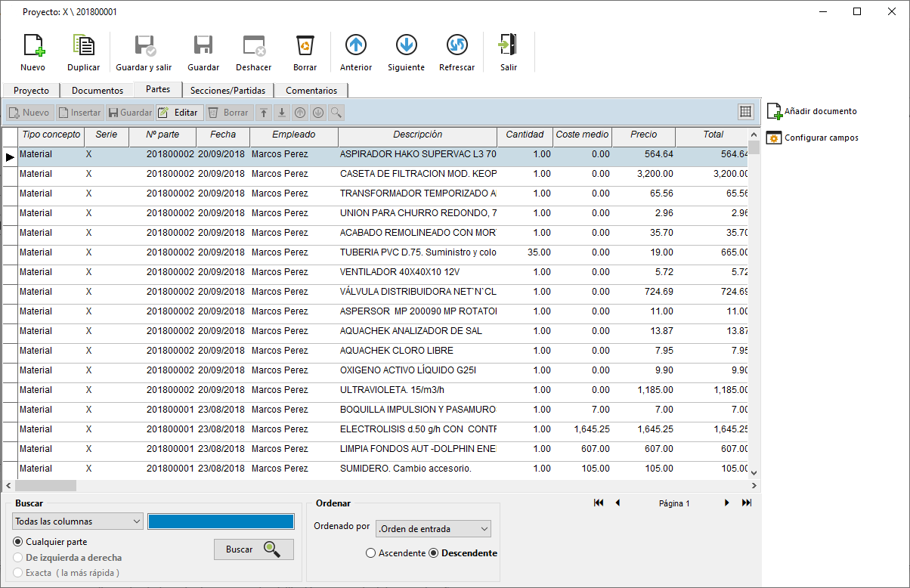Click Editar in the grid toolbar
Image resolution: width=910 pixels, height=588 pixels.
tap(179, 113)
